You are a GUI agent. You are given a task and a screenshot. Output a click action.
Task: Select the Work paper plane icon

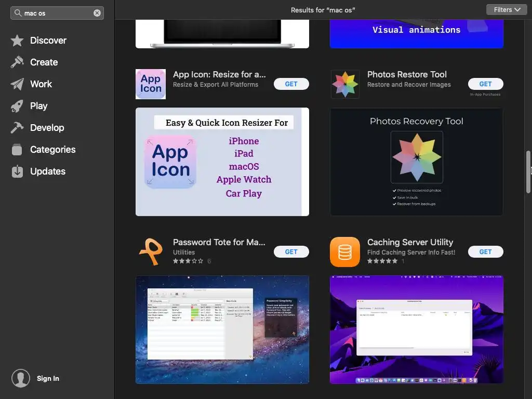click(17, 84)
